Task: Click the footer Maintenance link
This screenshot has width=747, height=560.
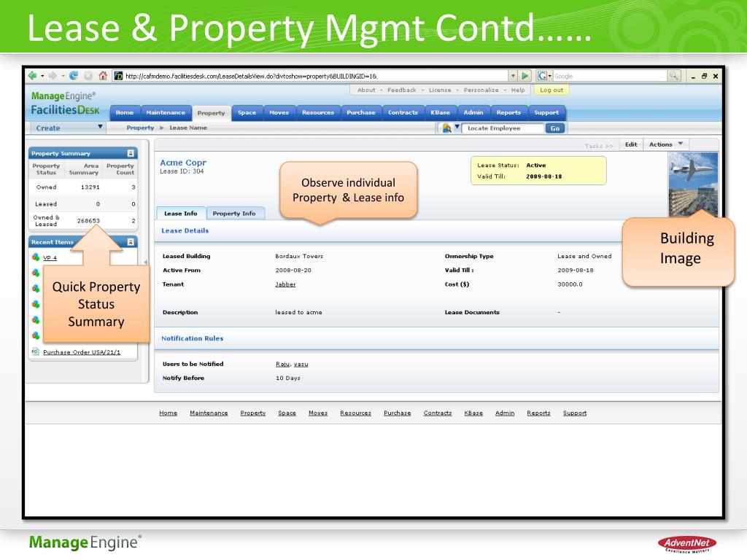Action: [209, 413]
